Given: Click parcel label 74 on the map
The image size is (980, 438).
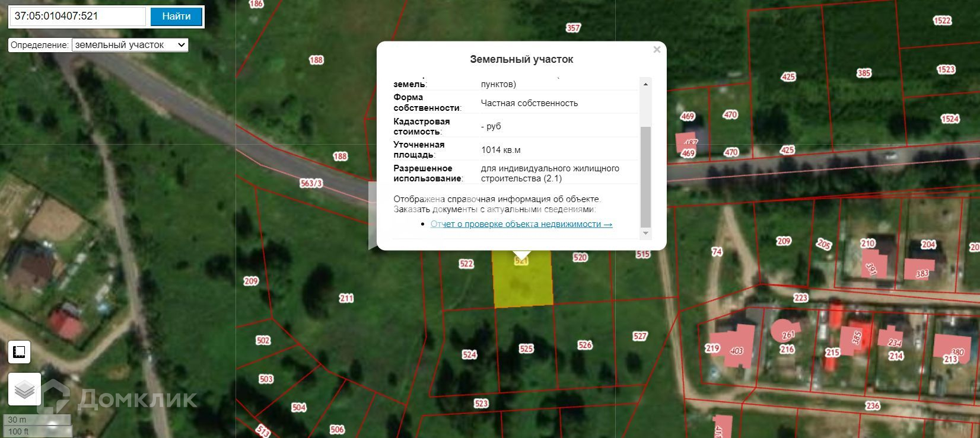Looking at the screenshot, I should point(717,252).
